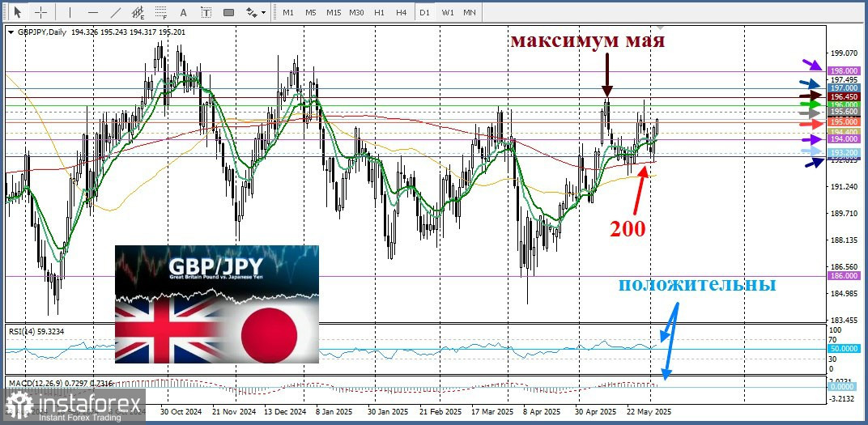Screen dimensions: 868x425
Task: Switch to W1 weekly timeframe
Action: [x=448, y=11]
